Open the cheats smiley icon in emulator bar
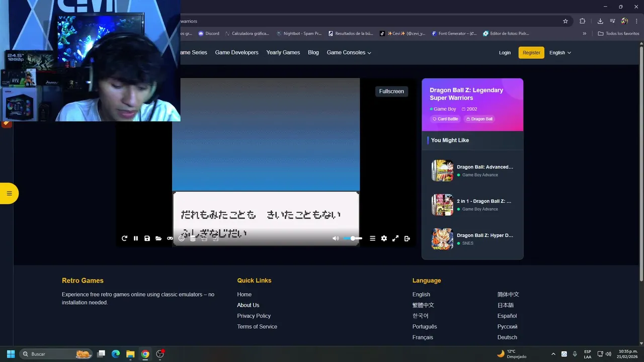The width and height of the screenshot is (644, 362). coord(182,238)
